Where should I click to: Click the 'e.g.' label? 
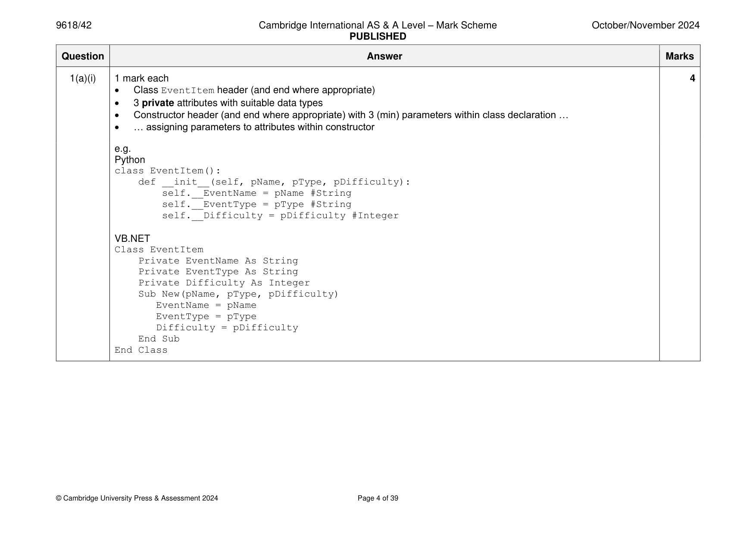click(x=122, y=149)
